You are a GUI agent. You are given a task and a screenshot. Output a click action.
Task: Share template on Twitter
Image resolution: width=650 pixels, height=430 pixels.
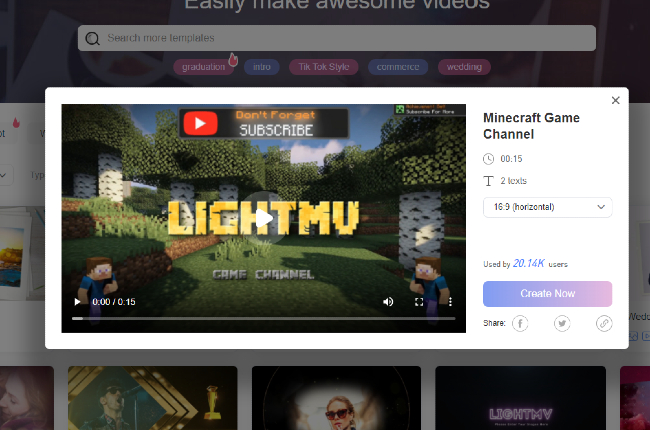pos(562,323)
